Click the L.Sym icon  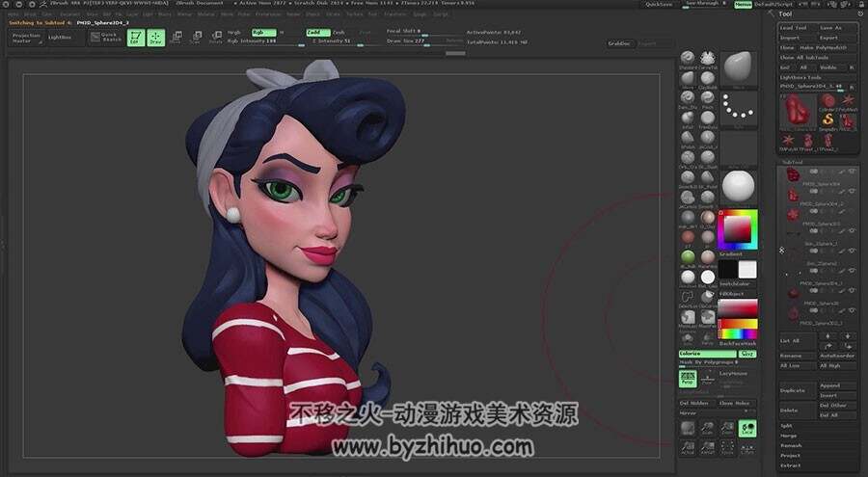[747, 448]
